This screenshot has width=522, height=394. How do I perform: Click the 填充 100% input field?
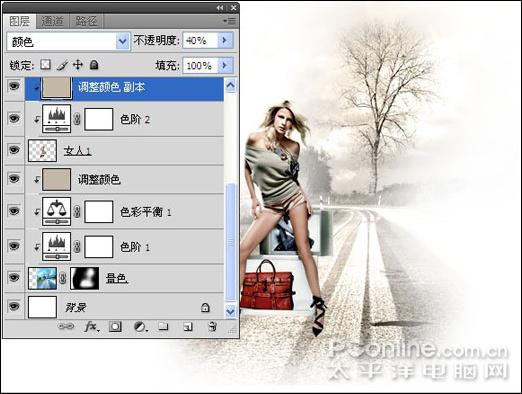200,66
